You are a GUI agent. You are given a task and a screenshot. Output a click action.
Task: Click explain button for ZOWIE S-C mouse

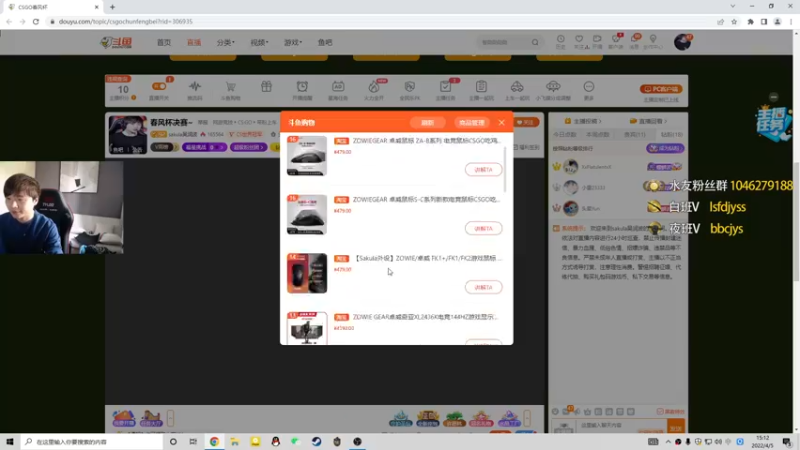click(483, 228)
